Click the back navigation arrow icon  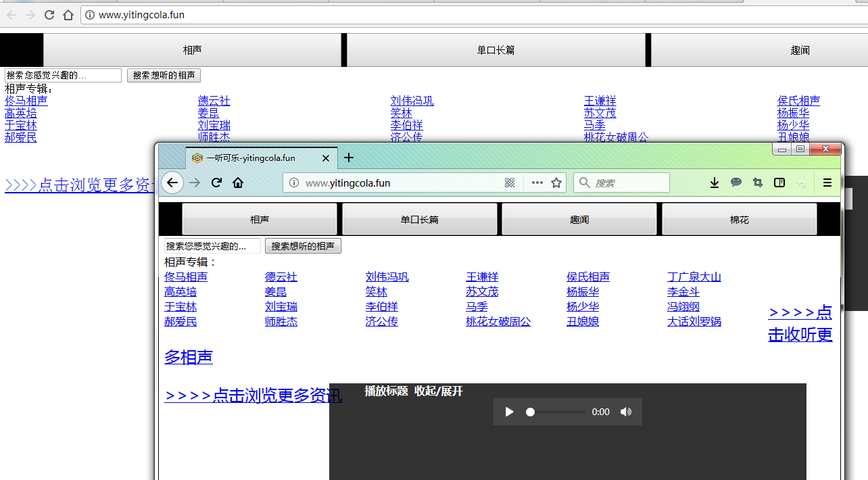172,183
